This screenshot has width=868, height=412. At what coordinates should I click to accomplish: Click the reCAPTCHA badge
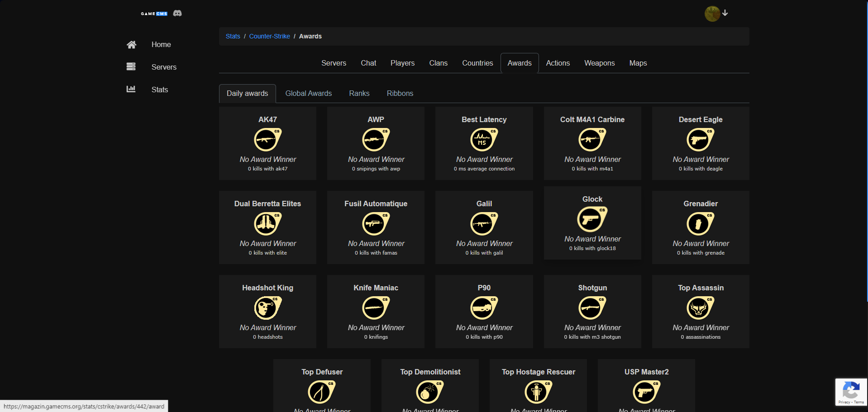click(x=851, y=392)
